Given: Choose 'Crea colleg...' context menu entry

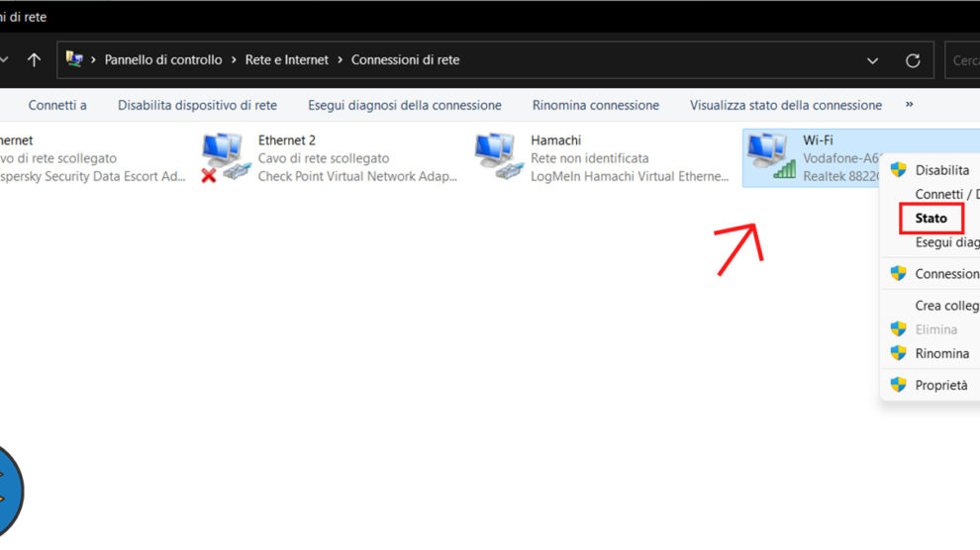Looking at the screenshot, I should (947, 306).
